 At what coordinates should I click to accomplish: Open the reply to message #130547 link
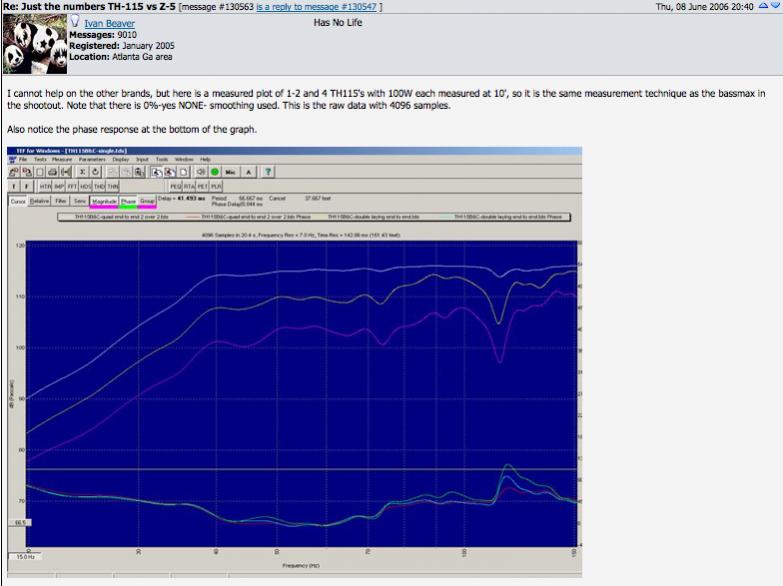tap(316, 7)
